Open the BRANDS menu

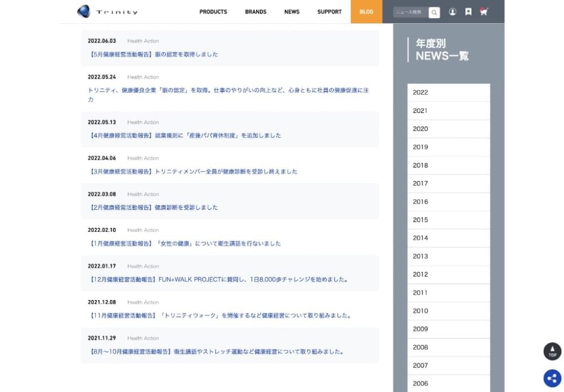(x=255, y=12)
